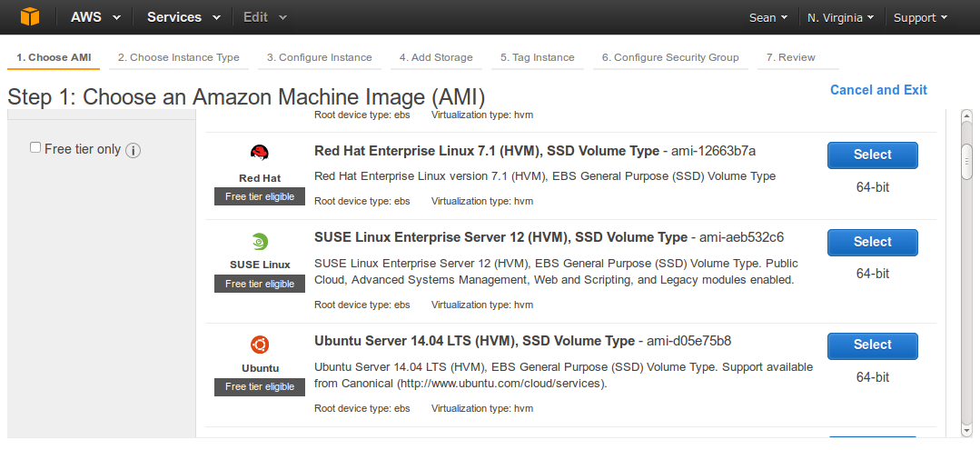The width and height of the screenshot is (980, 450).
Task: Click the SUSE Linux Enterprise Server 12 title
Action: 500,238
